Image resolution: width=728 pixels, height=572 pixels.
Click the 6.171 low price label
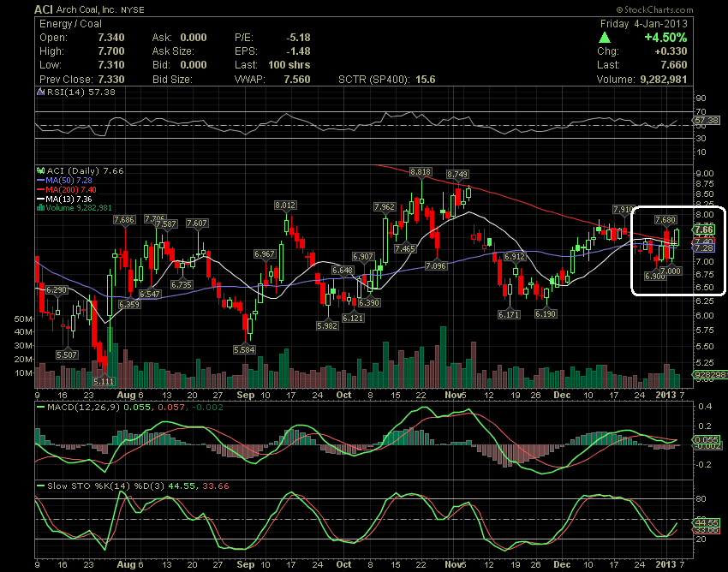(x=509, y=315)
